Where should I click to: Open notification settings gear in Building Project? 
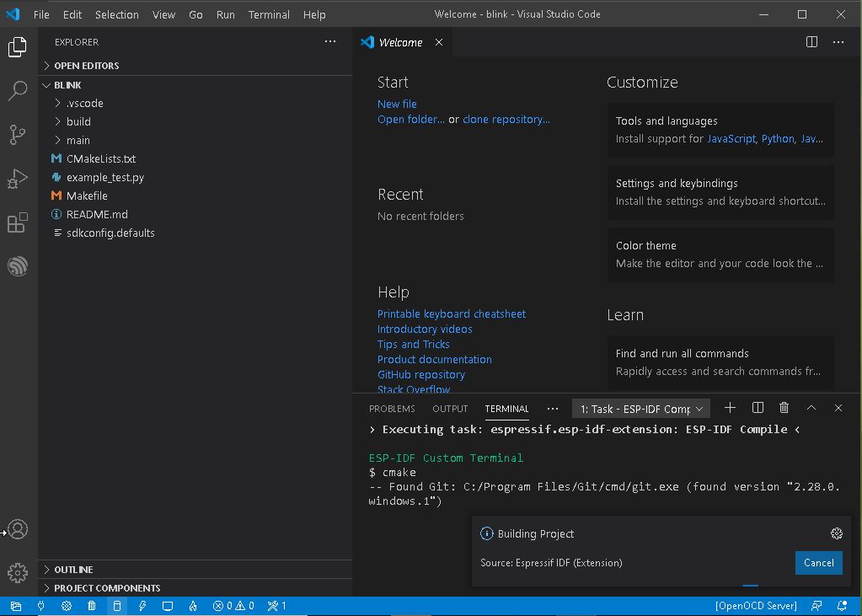[x=836, y=533]
